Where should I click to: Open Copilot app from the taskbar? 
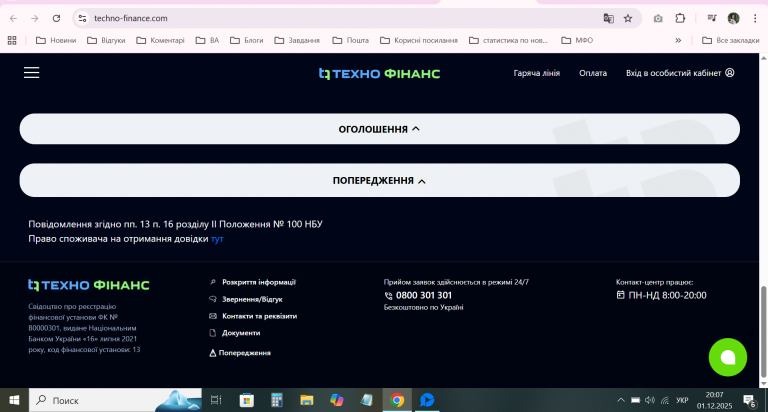[x=336, y=400]
